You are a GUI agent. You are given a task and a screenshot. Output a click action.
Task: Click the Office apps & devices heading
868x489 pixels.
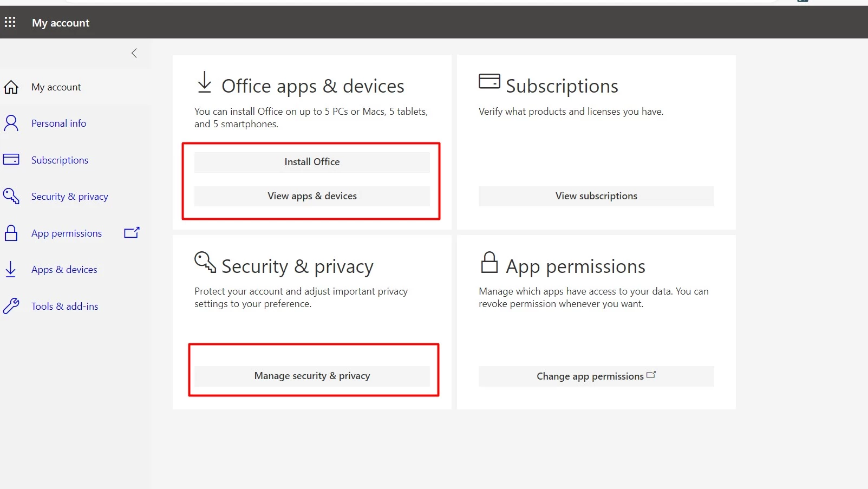(x=313, y=86)
